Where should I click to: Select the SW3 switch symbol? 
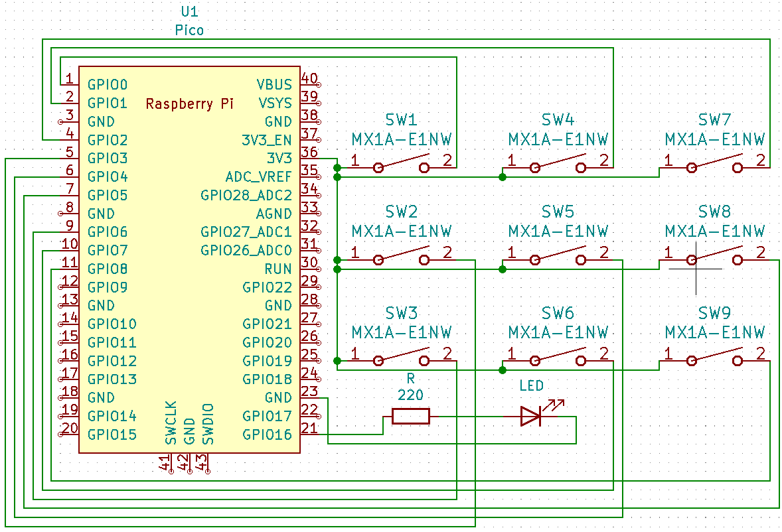401,357
